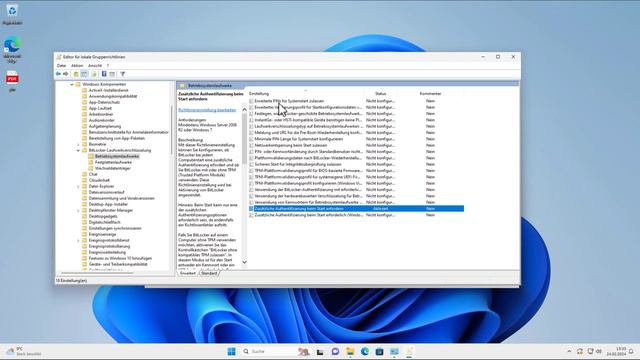Sort by the Status column header
Image resolution: width=640 pixels, height=360 pixels.
point(380,93)
